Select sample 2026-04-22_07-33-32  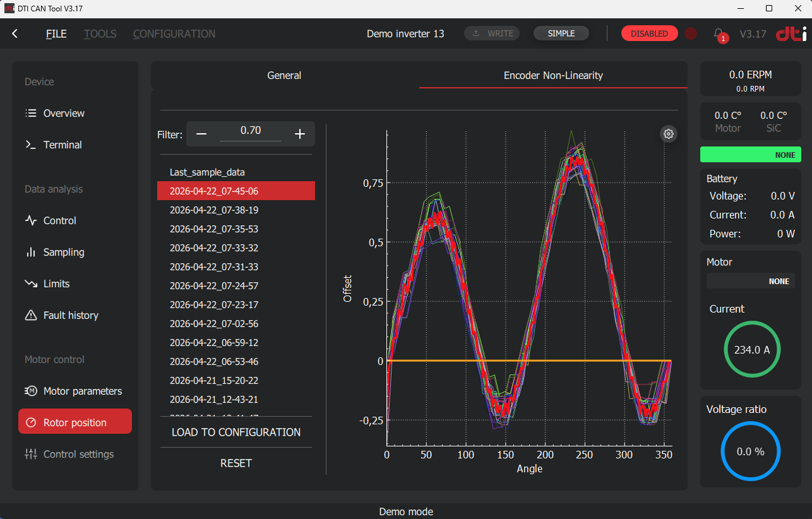click(x=236, y=248)
